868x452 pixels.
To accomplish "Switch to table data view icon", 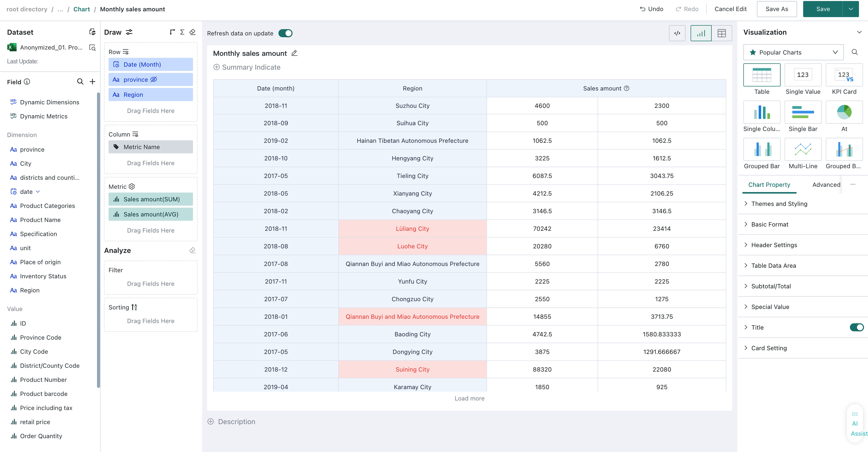I will (722, 33).
